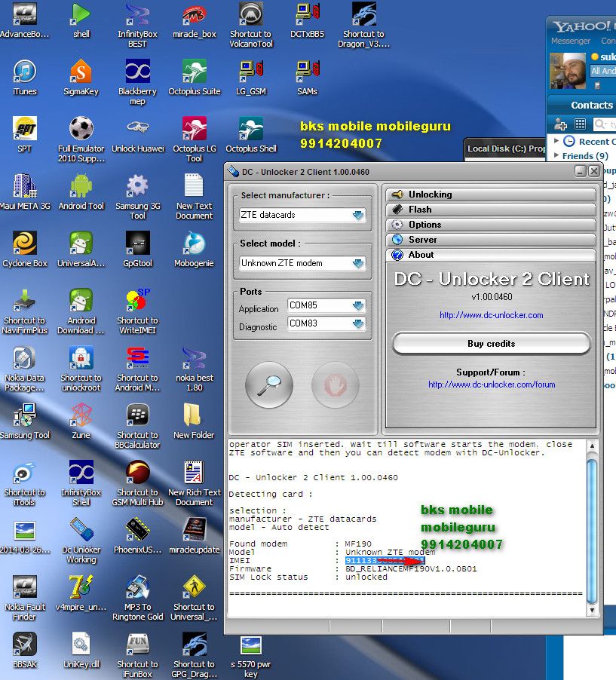Image resolution: width=616 pixels, height=680 pixels.
Task: Select the GpGtool desktop icon
Action: coord(137,250)
